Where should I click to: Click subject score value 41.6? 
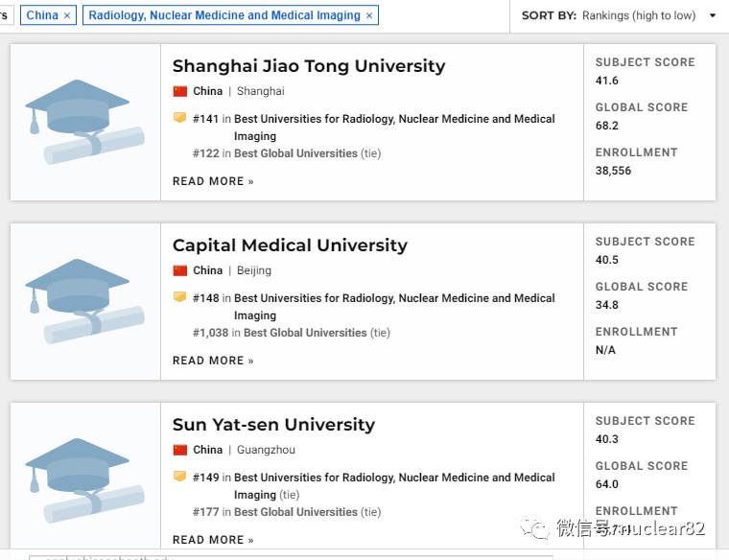tap(607, 81)
